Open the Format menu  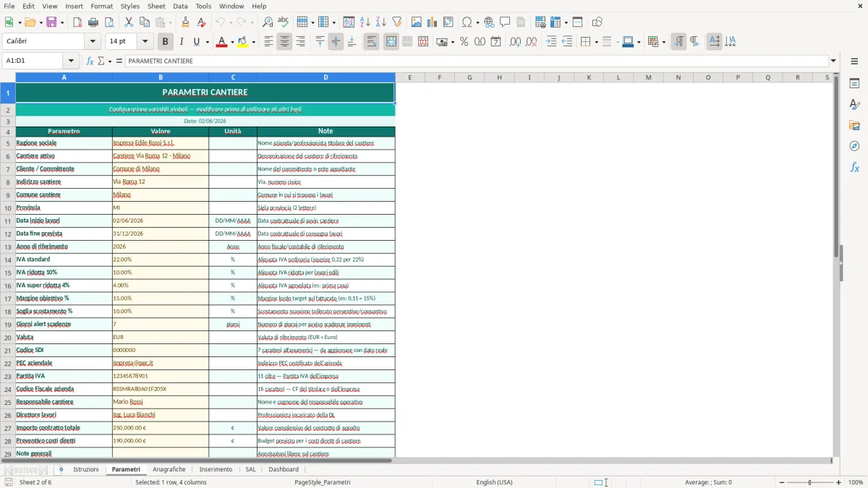(x=101, y=6)
